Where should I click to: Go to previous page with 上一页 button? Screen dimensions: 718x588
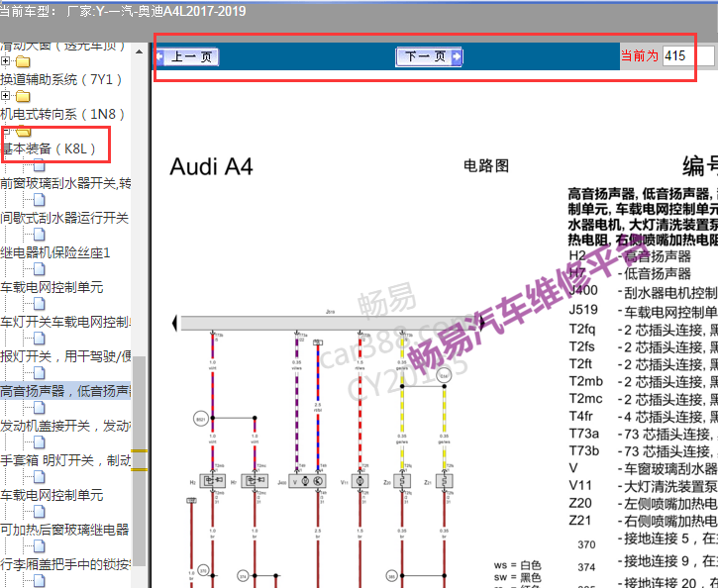point(187,56)
